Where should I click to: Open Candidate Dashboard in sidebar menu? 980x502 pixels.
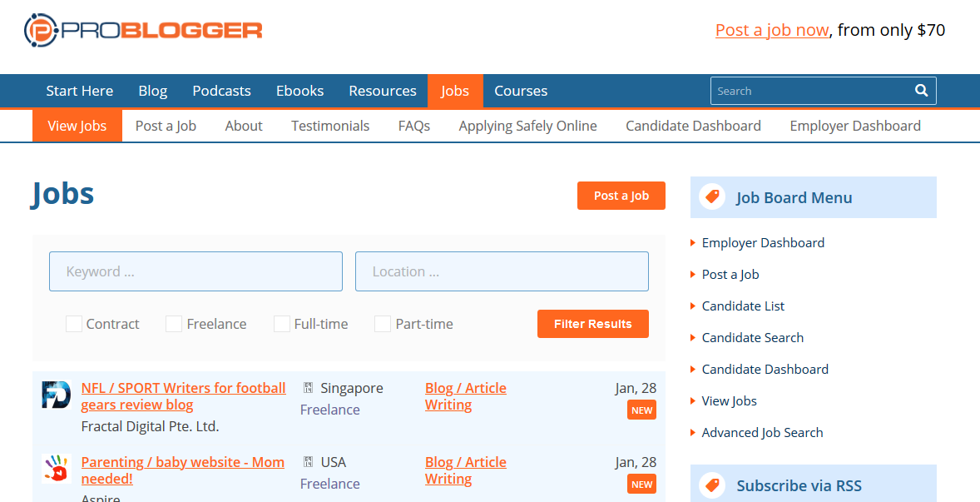pyautogui.click(x=765, y=370)
